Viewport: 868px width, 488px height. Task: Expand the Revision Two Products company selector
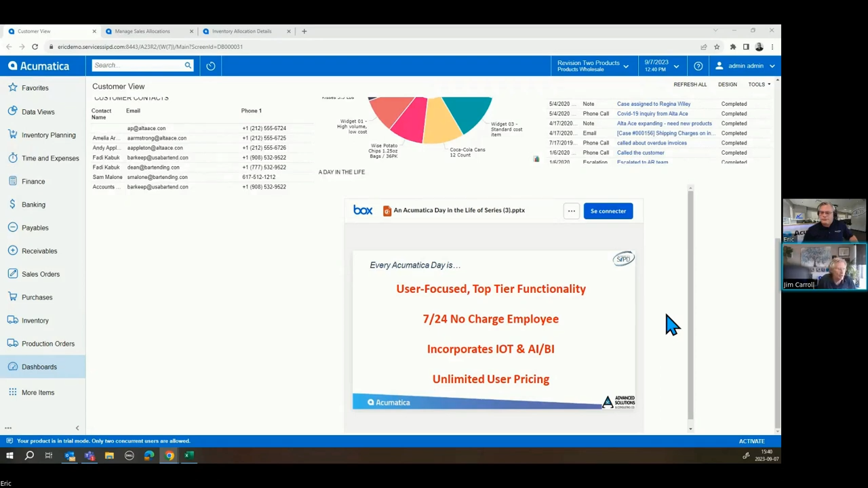pyautogui.click(x=593, y=66)
